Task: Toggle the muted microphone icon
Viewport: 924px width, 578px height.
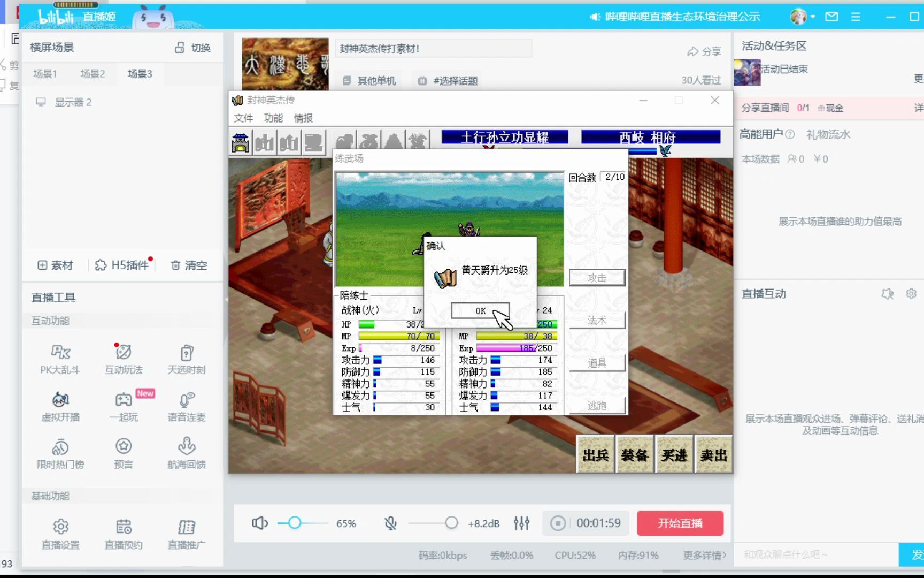Action: coord(391,523)
